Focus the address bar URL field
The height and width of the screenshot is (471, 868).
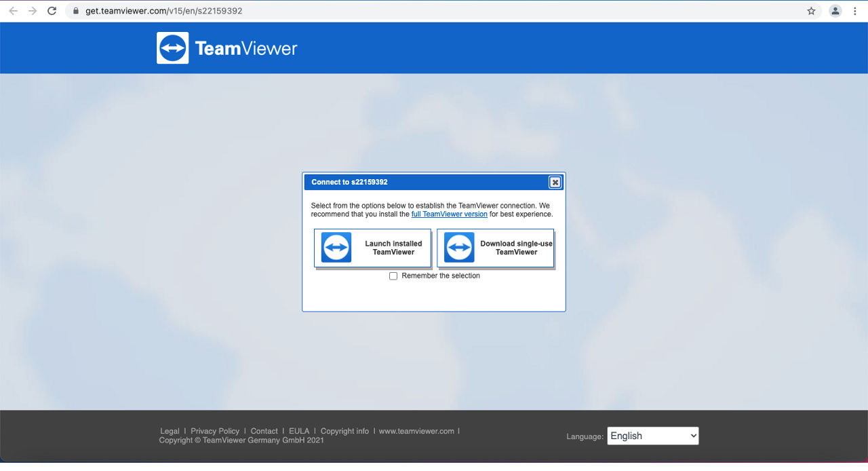434,11
